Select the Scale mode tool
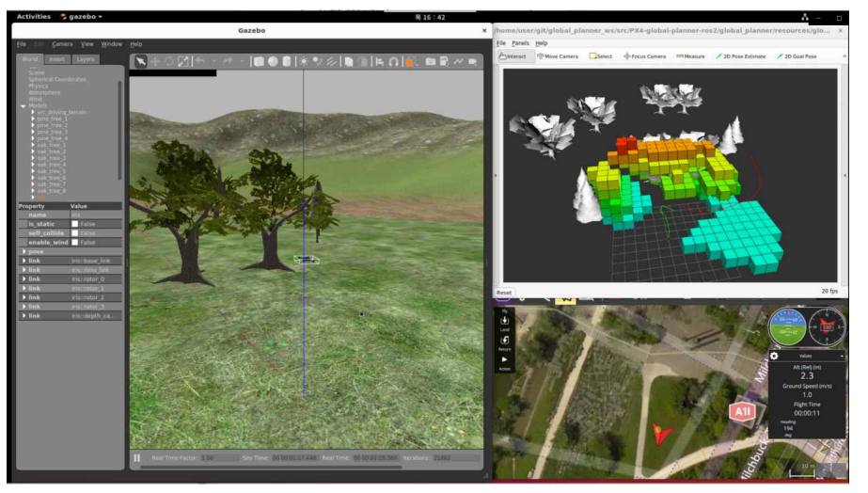This screenshot has height=493, width=868. click(x=182, y=61)
